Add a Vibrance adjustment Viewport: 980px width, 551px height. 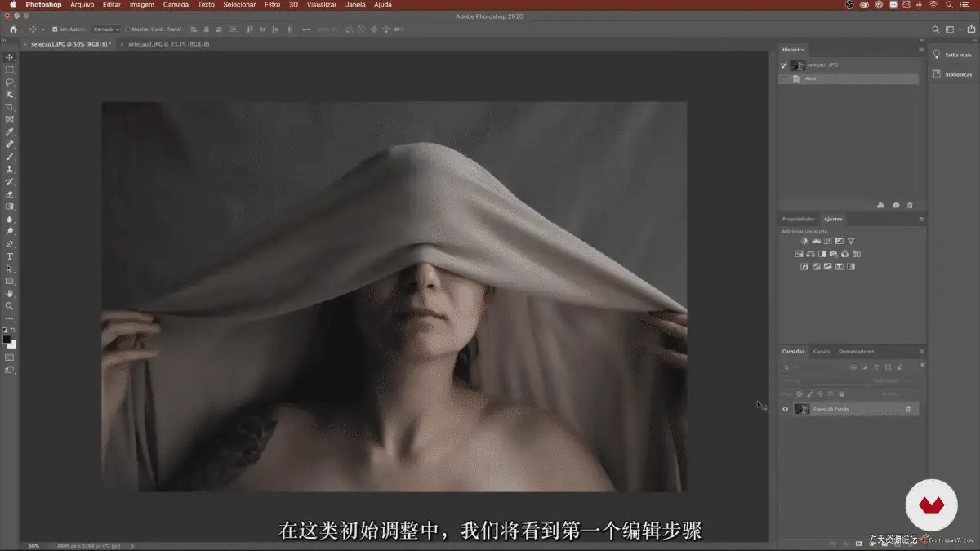click(x=851, y=241)
